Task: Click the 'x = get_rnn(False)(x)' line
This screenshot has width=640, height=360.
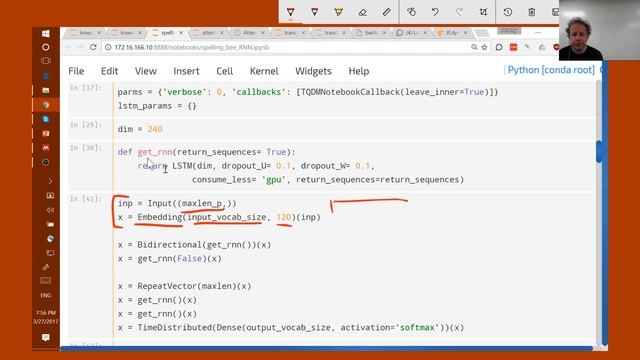Action: pos(169,258)
